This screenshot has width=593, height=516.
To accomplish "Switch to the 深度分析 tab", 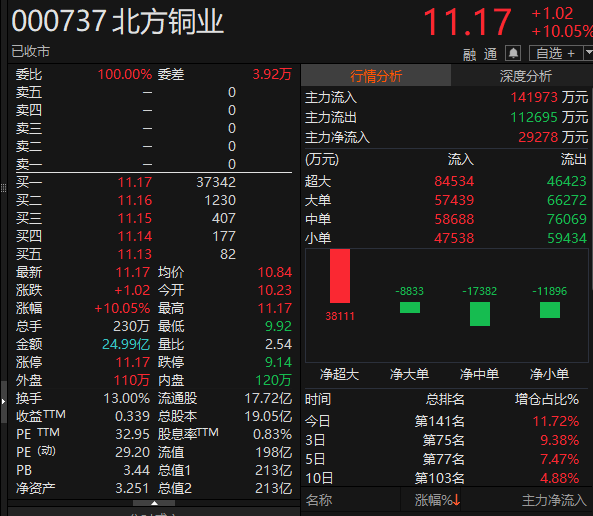I will click(525, 76).
